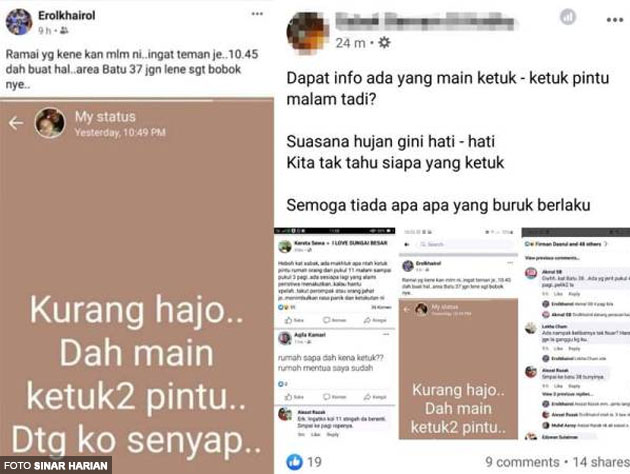This screenshot has height=474, width=630.
Task: Open the Kereta Sewa screenshot thumbnail
Action: 335,333
